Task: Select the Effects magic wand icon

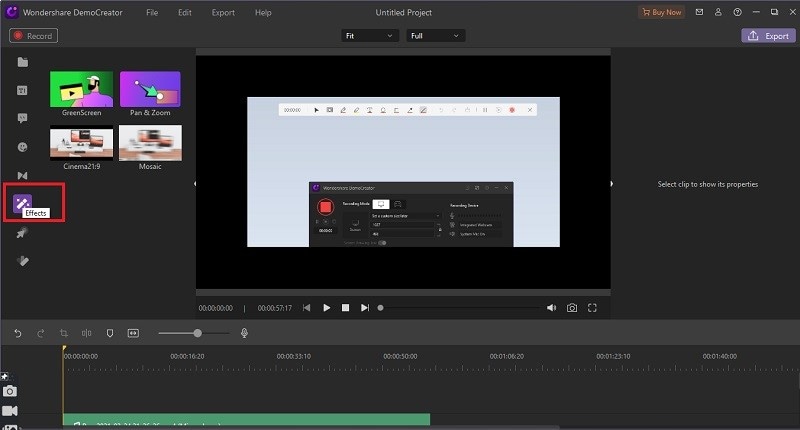Action: pyautogui.click(x=22, y=203)
